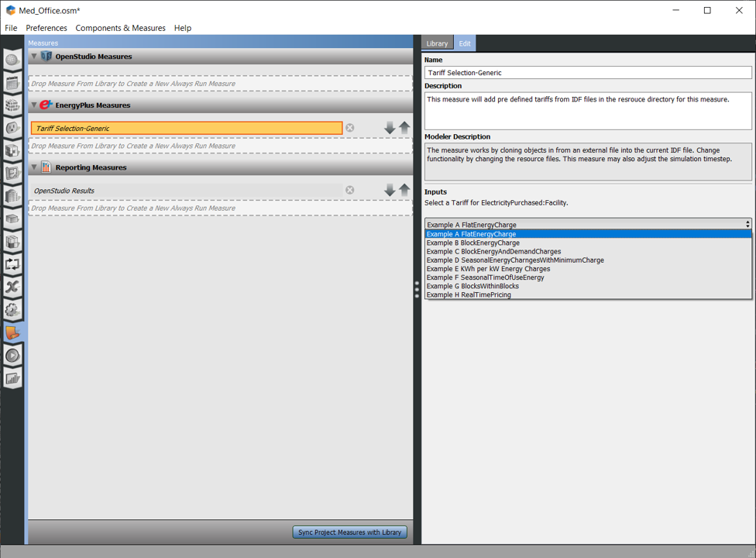756x558 pixels.
Task: Move OpenStudio Results measure up
Action: point(404,190)
